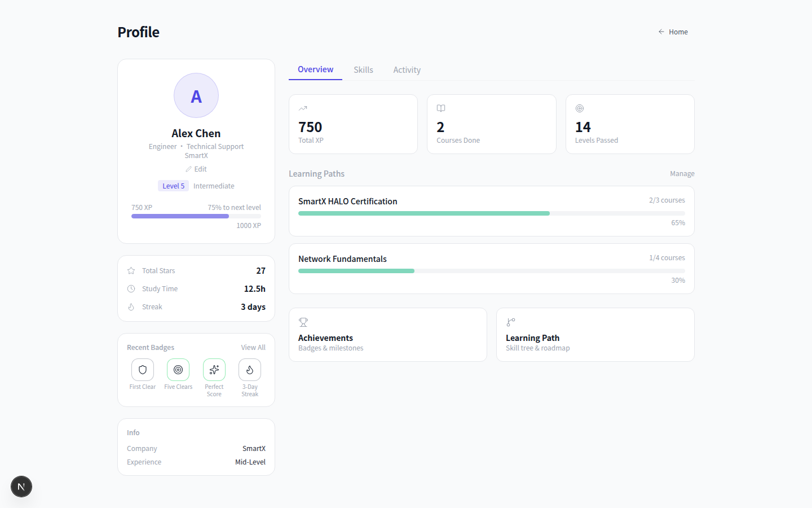Click the trending arrow icon above Total XP
Viewport: 812px width, 508px height.
tap(303, 108)
